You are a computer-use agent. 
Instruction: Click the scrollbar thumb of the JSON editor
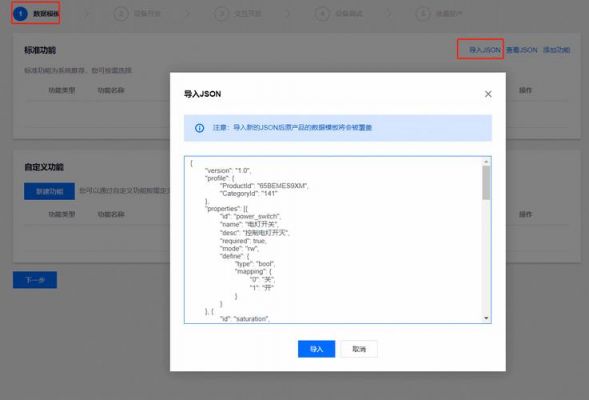coord(486,183)
